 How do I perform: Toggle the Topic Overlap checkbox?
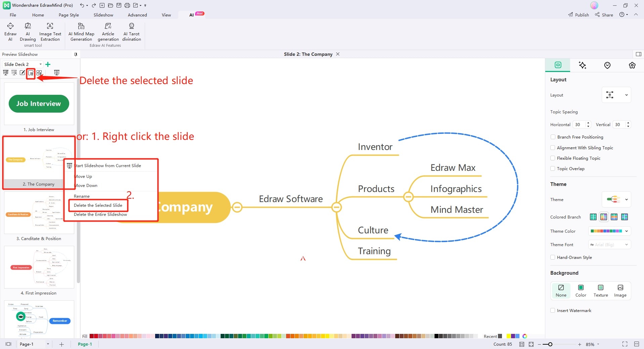pos(553,168)
